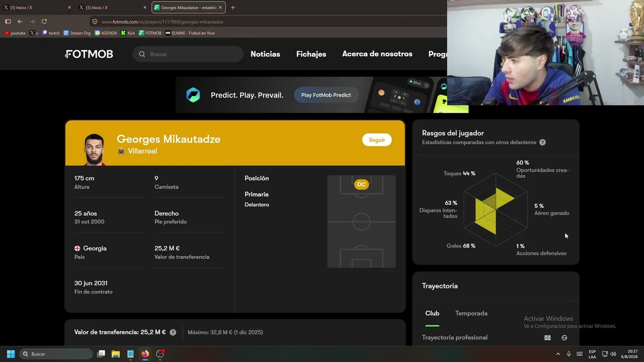
Task: Click the '31 oct 2000' birth date text
Action: coord(90,222)
